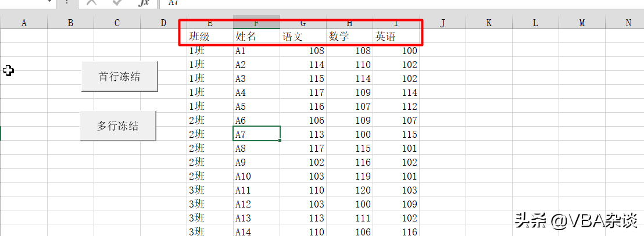Click the 班级 header cell
This screenshot has height=236, width=644.
[x=210, y=37]
